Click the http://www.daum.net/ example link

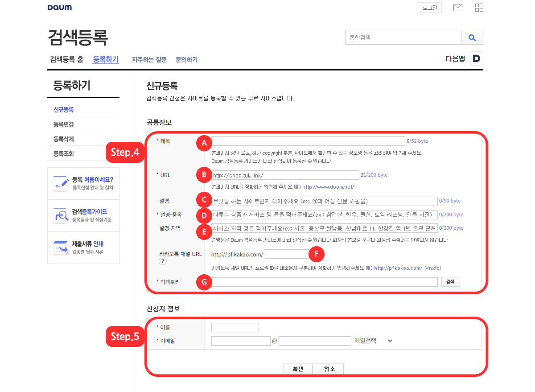point(328,187)
